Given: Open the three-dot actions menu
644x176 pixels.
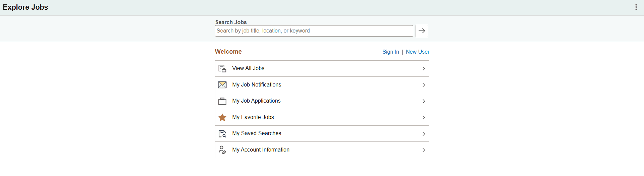Looking at the screenshot, I should click(636, 7).
